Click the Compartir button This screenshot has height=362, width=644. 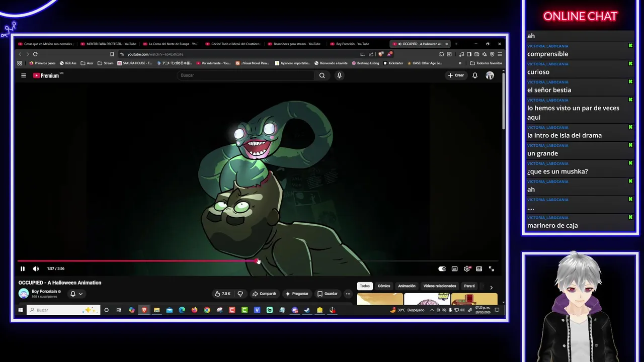(265, 294)
